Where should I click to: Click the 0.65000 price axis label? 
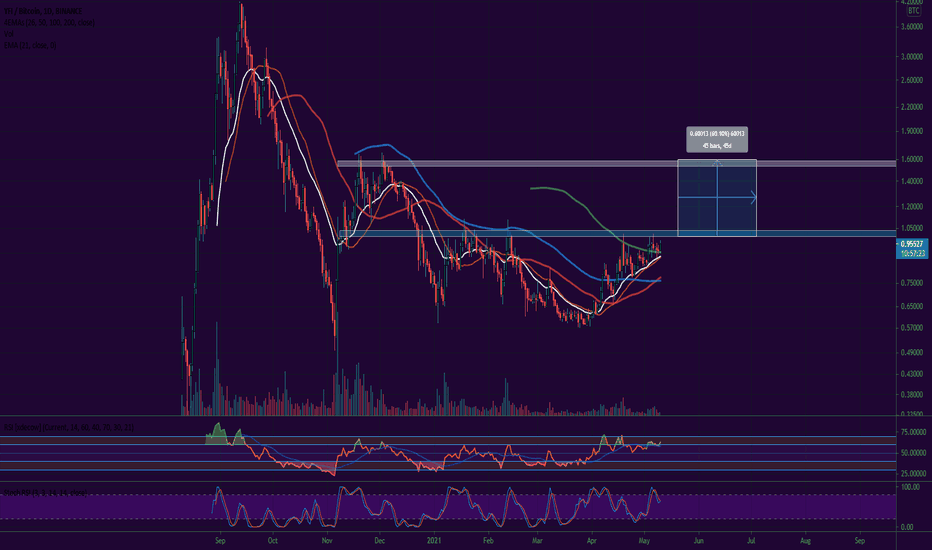(x=912, y=306)
